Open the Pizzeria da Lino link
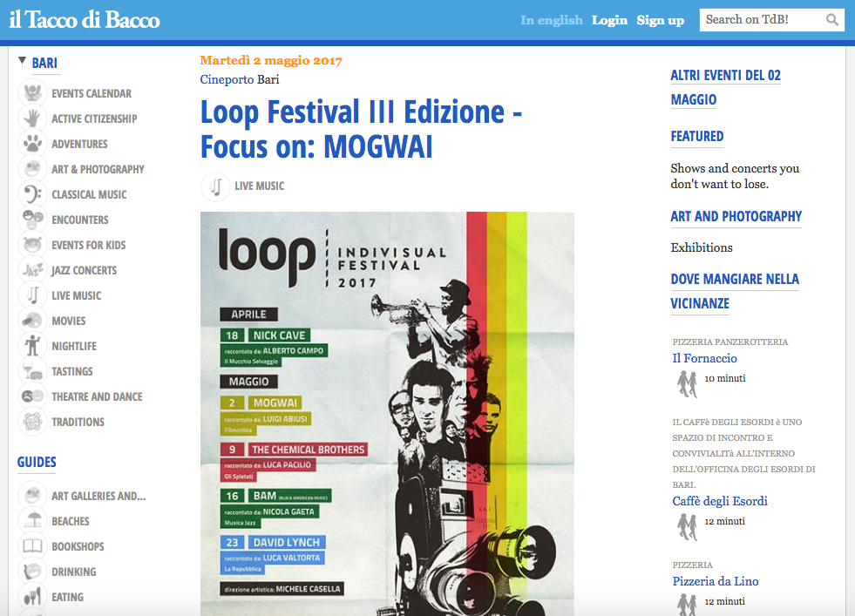This screenshot has width=855, height=616. pos(716,581)
